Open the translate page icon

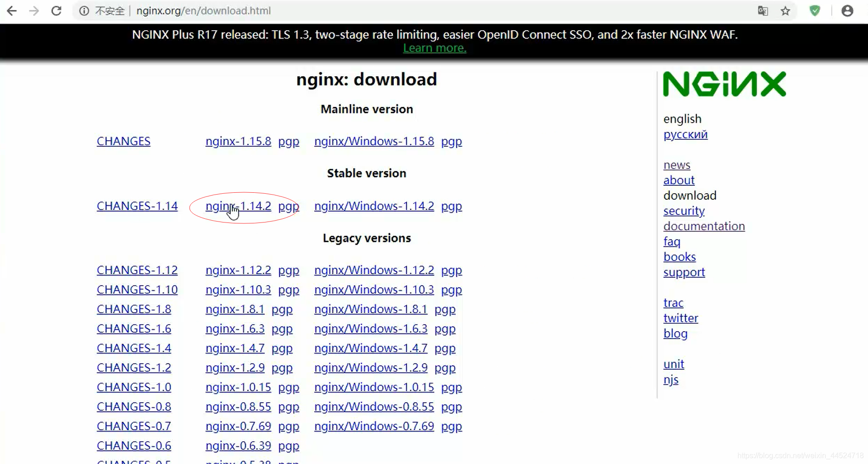pyautogui.click(x=763, y=11)
